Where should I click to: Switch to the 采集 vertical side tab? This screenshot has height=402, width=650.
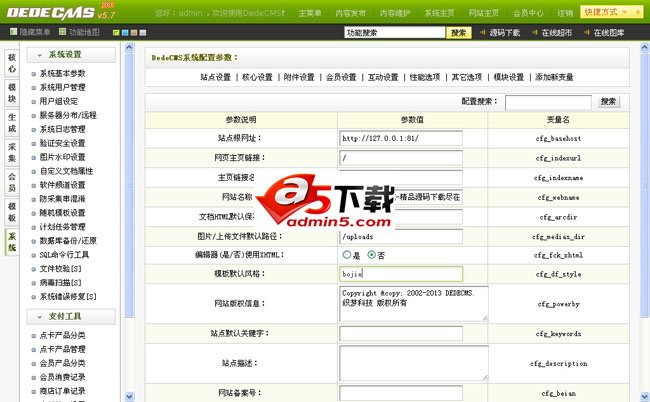12,153
